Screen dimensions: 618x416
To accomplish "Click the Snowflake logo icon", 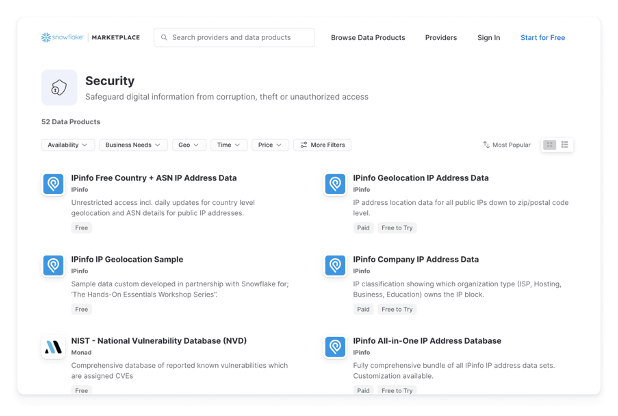I will [x=46, y=37].
